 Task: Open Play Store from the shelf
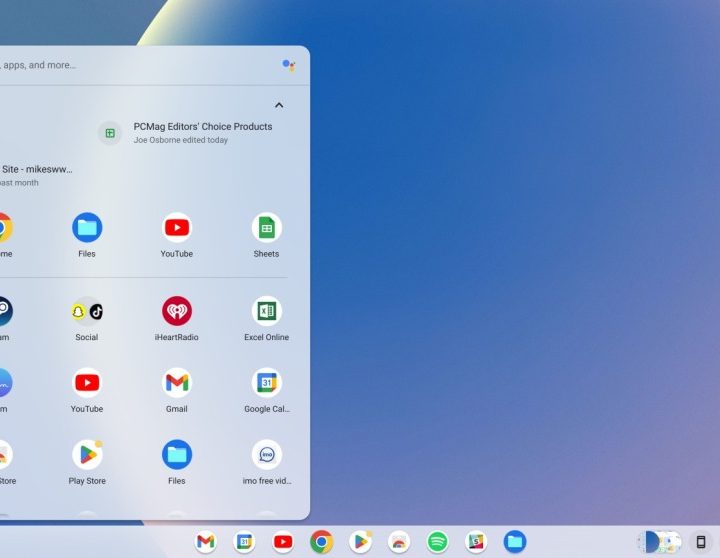360,542
